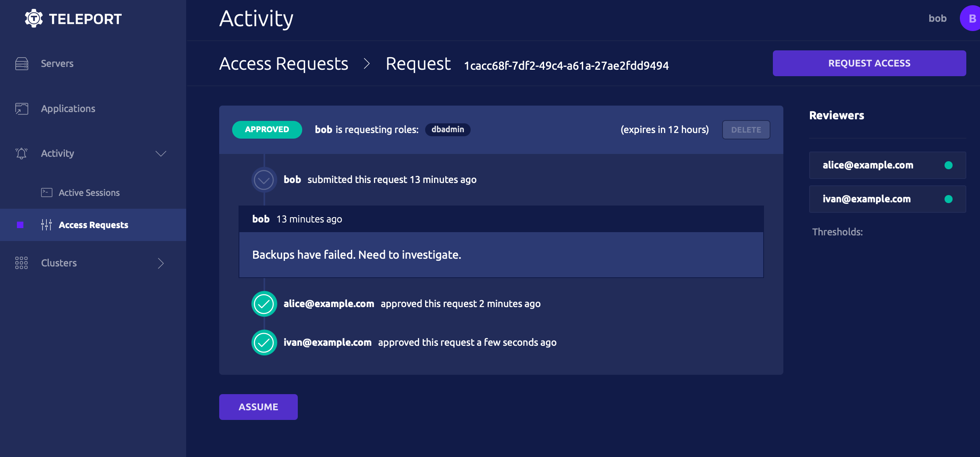
Task: Click the Clusters grid icon
Action: [x=22, y=263]
